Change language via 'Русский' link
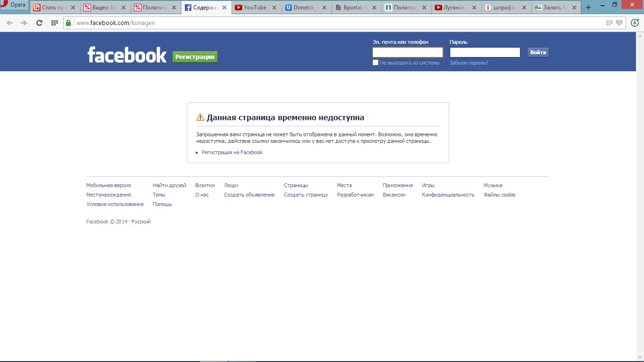644x362 pixels. 141,222
